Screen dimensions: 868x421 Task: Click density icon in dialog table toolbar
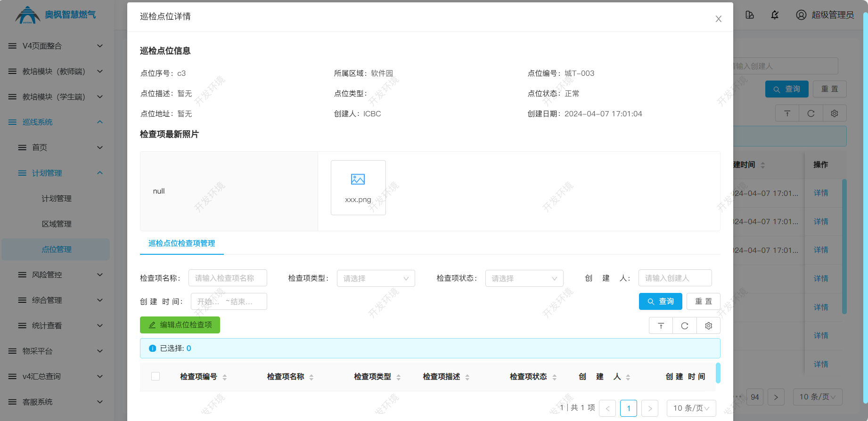(x=661, y=325)
